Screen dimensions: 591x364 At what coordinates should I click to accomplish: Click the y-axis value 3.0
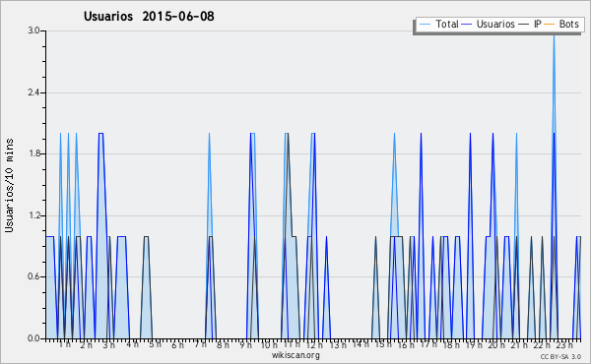click(33, 30)
